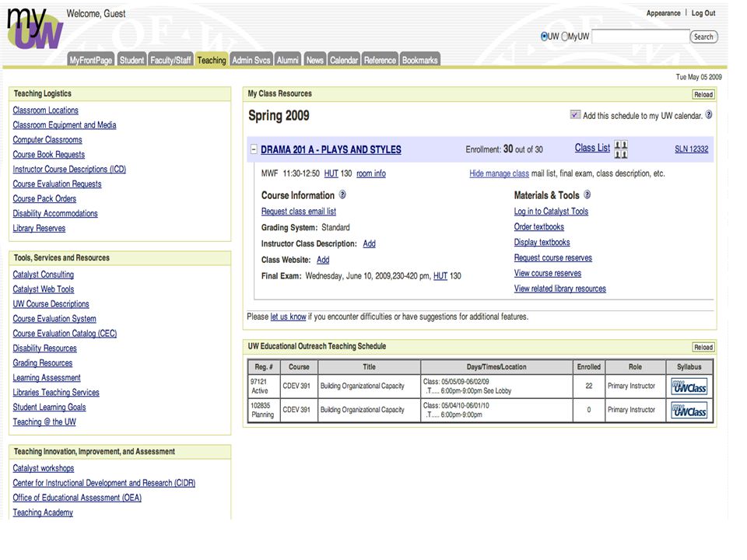Click Request class email list
Image resolution: width=747 pixels, height=560 pixels.
tap(299, 211)
